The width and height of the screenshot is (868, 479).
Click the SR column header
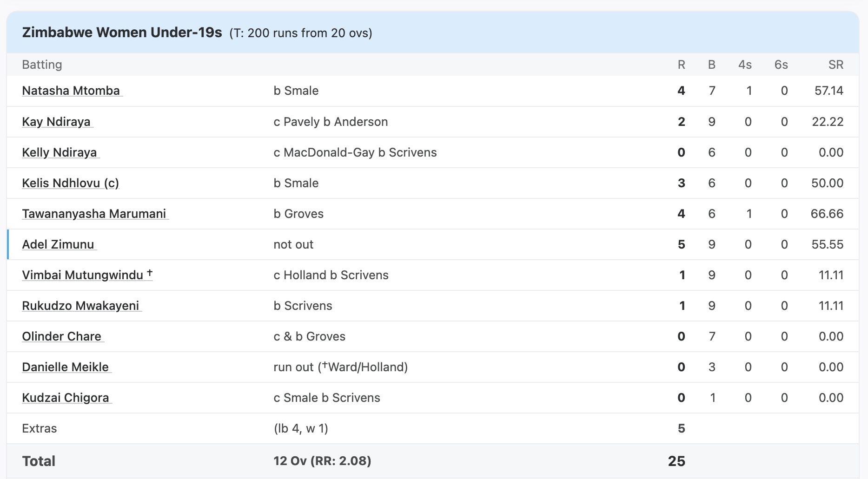point(835,65)
